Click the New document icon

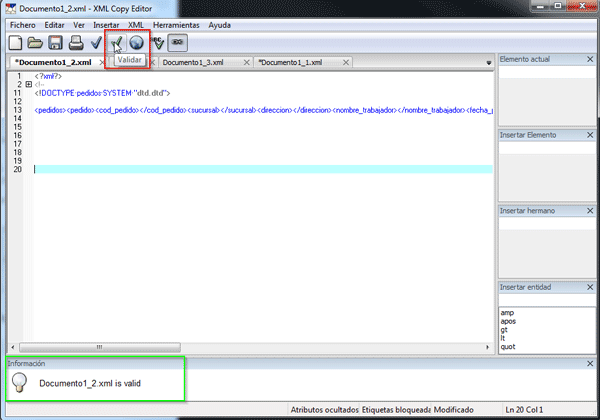click(x=15, y=43)
